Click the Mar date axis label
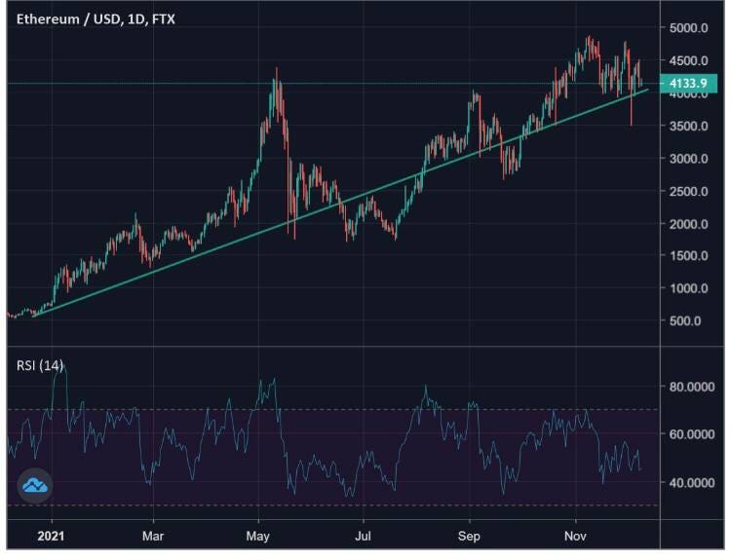This screenshot has width=731, height=560. 153,536
